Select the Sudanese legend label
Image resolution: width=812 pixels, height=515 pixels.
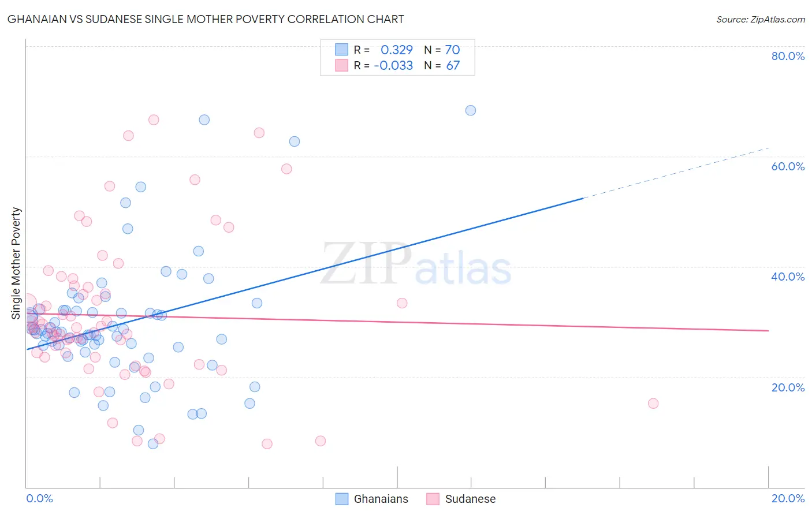[x=470, y=499]
